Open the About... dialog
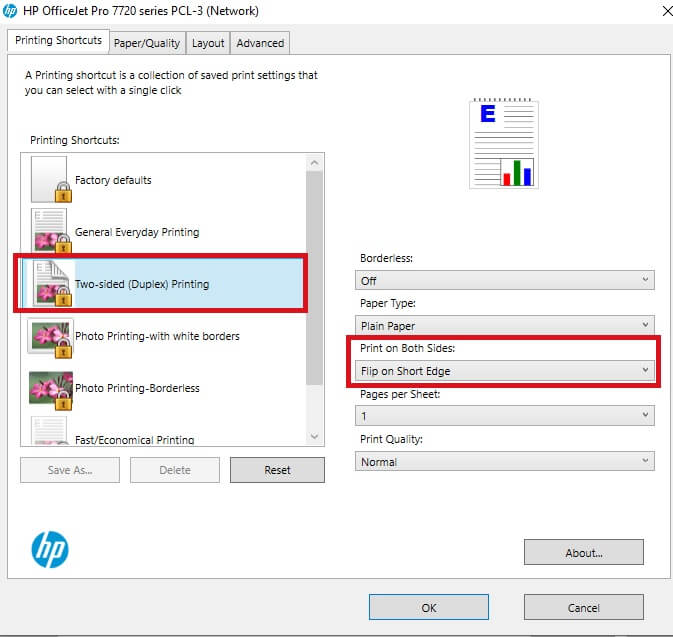673x637 pixels. tap(584, 552)
